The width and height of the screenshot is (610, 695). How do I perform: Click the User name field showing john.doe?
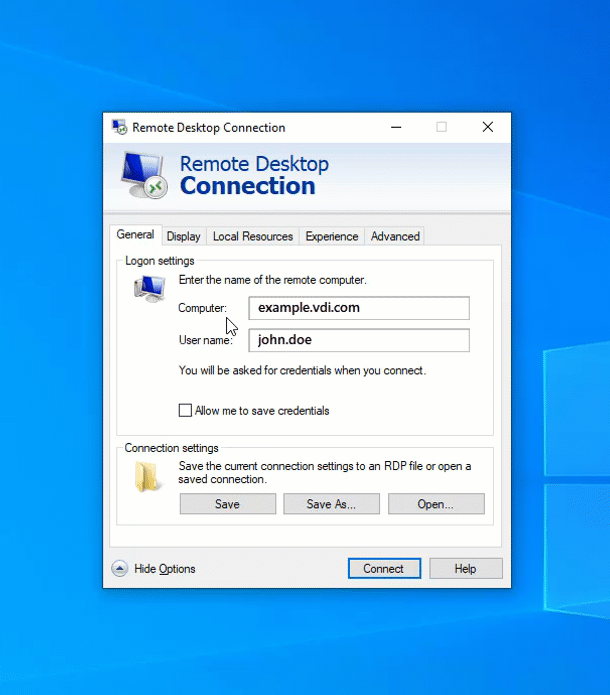tap(358, 340)
